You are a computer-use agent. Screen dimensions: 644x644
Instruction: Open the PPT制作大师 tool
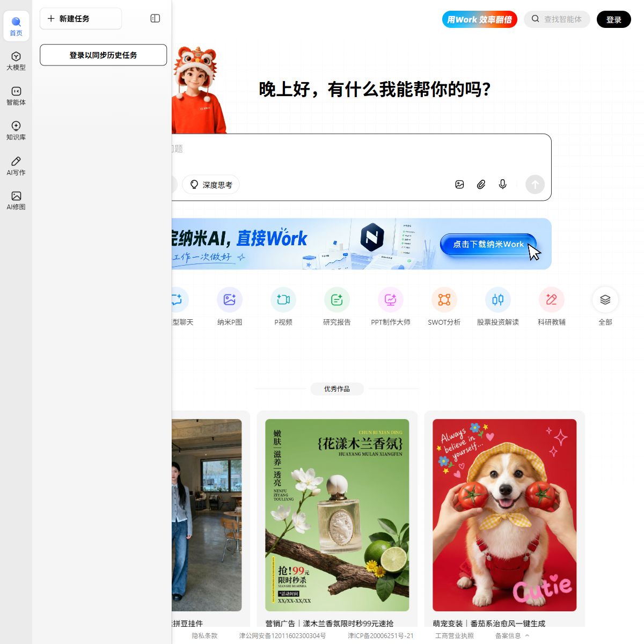[x=391, y=307]
